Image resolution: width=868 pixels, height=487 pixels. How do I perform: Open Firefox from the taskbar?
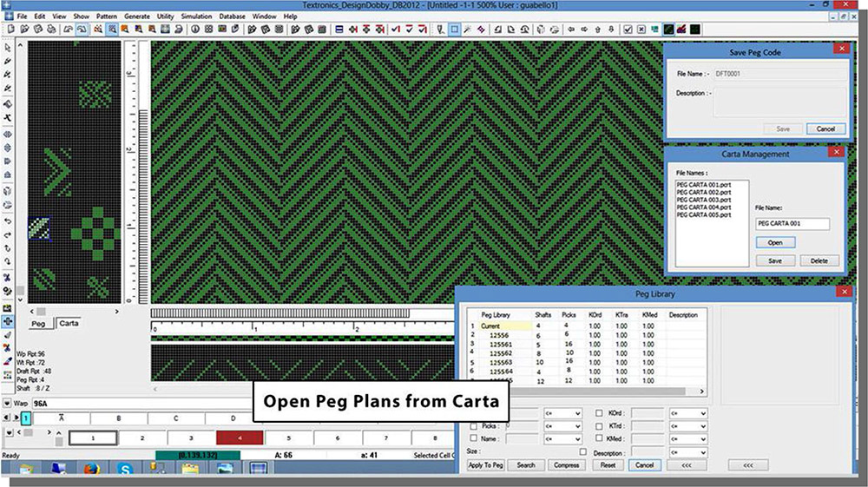(91, 469)
